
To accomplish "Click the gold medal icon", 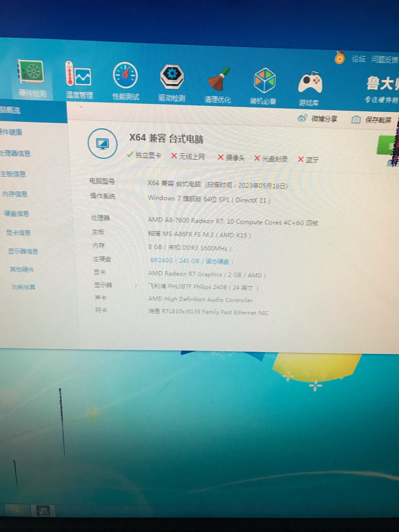I will coord(340,57).
